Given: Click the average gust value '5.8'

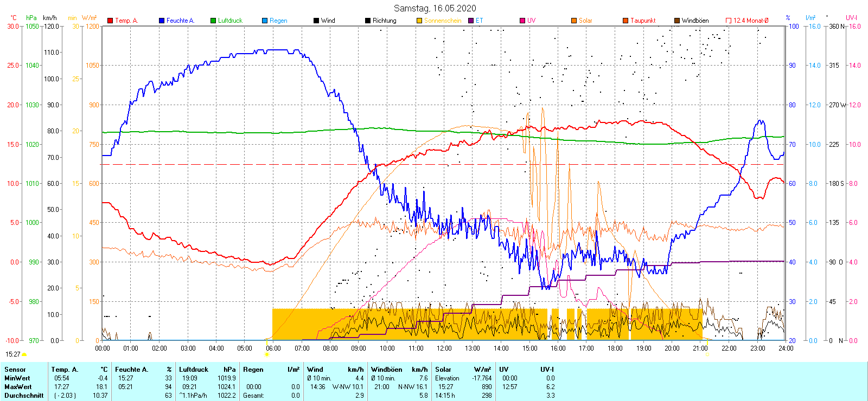Looking at the screenshot, I should point(424,396).
